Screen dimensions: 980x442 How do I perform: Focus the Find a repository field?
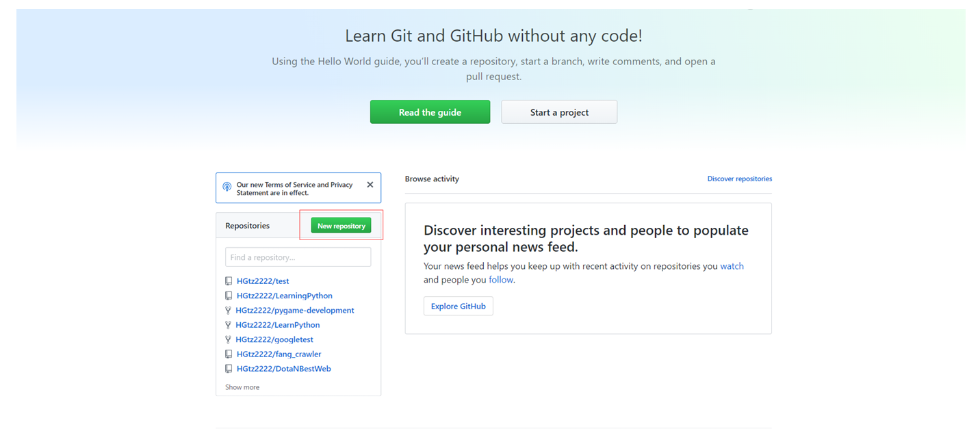click(x=298, y=257)
